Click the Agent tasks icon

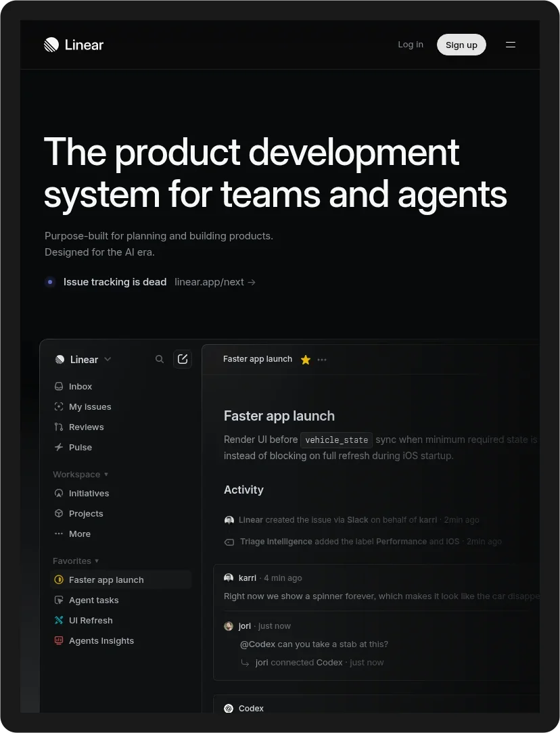pyautogui.click(x=59, y=600)
